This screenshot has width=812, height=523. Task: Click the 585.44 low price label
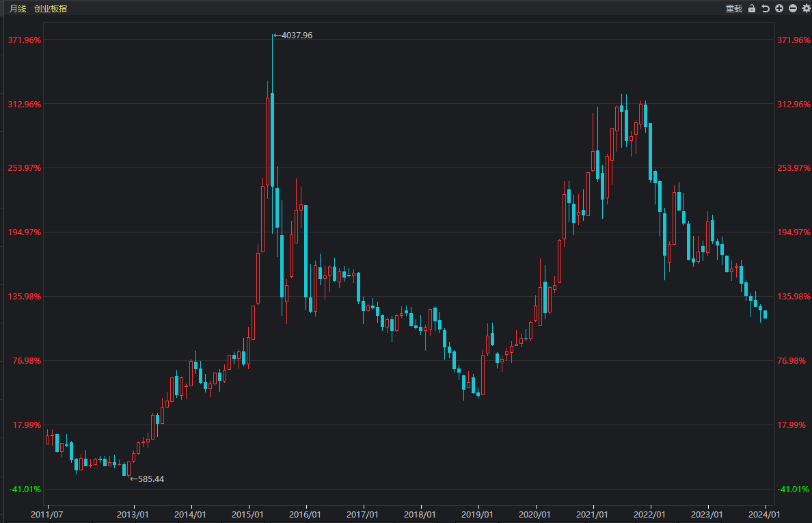(150, 479)
